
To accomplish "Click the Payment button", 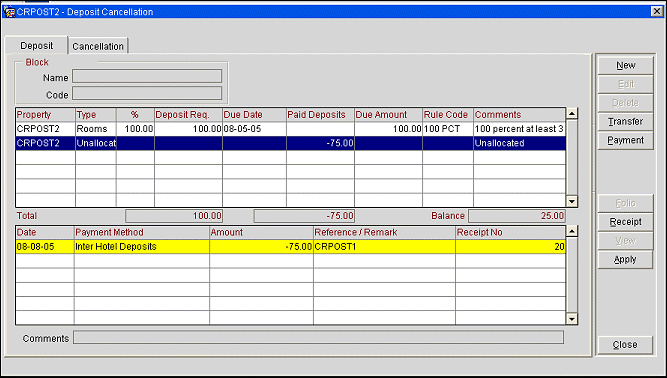I will [625, 140].
